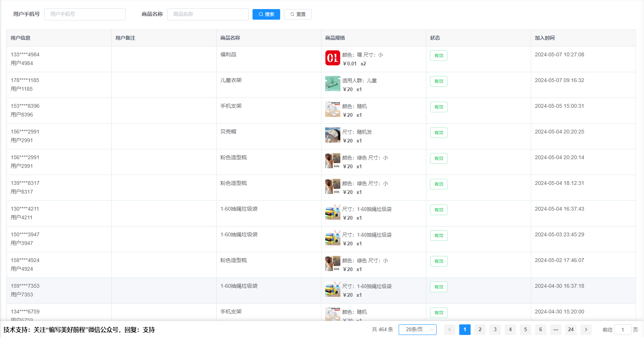Click the 有效 status tag for 福利品
The image size is (644, 338).
(438, 56)
